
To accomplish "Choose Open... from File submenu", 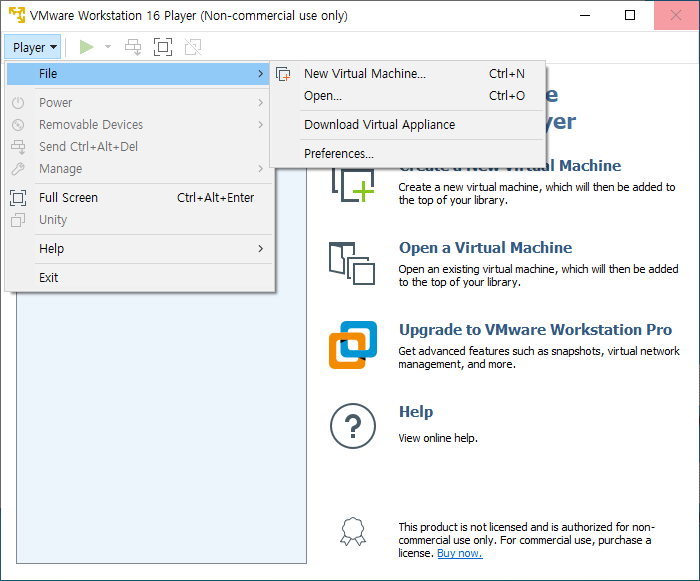I will point(408,96).
